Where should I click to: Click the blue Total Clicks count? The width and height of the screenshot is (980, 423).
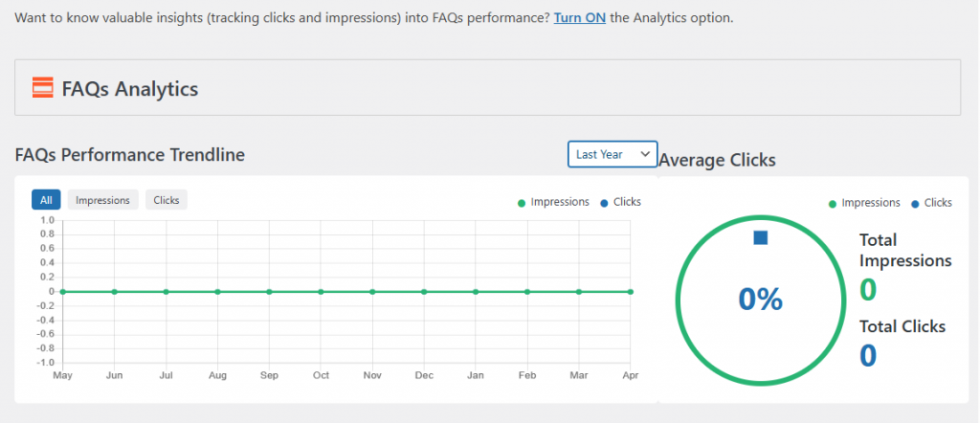tap(868, 356)
